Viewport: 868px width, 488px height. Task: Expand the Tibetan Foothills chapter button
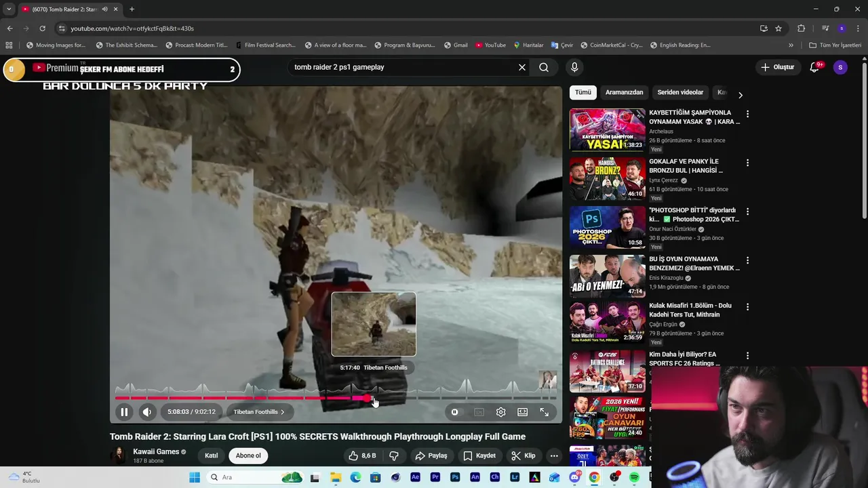[x=259, y=411]
